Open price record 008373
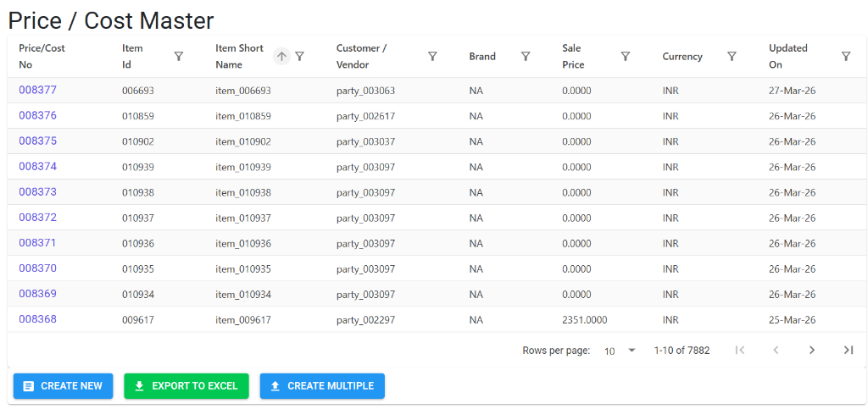868x409 pixels. point(37,191)
